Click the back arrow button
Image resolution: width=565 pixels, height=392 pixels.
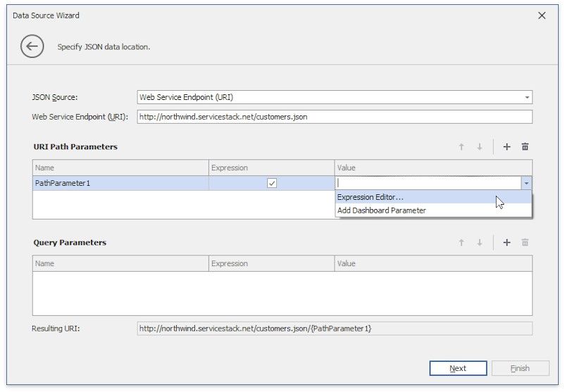(x=32, y=47)
